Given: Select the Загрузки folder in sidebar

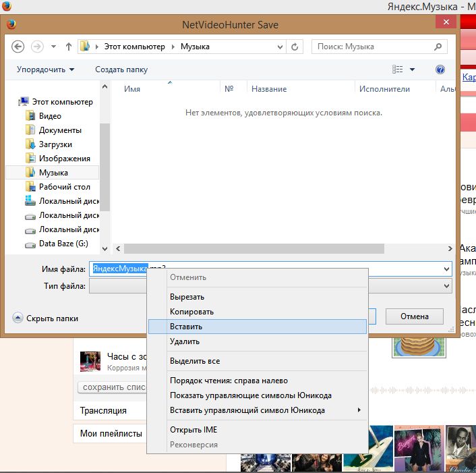Looking at the screenshot, I should pos(55,144).
